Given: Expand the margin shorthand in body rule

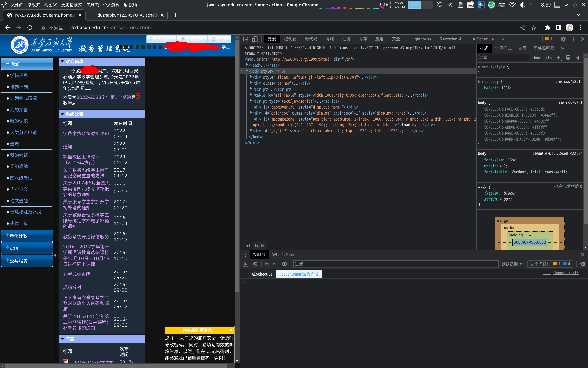Looking at the screenshot, I should coord(501,166).
